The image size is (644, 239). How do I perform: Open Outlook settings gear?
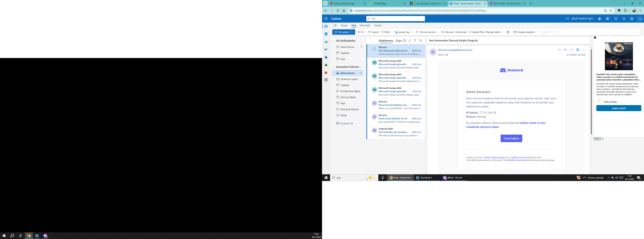tap(632, 18)
